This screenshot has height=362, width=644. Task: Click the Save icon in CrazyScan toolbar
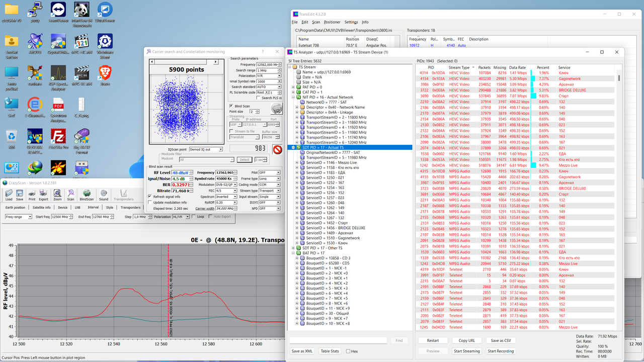coord(19,194)
